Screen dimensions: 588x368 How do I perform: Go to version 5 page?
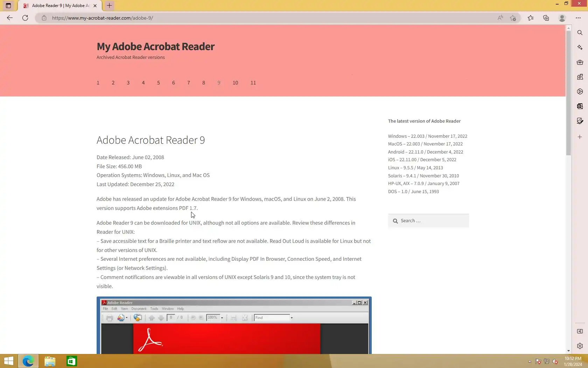[x=159, y=83]
